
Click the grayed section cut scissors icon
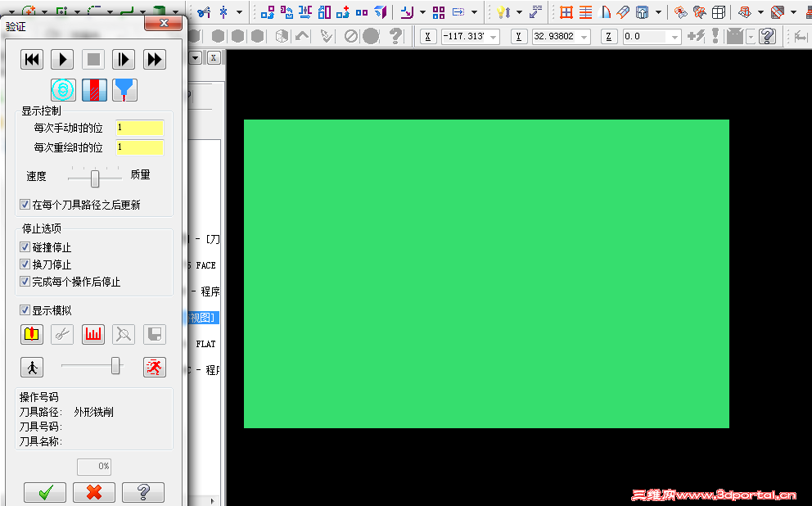coord(62,335)
